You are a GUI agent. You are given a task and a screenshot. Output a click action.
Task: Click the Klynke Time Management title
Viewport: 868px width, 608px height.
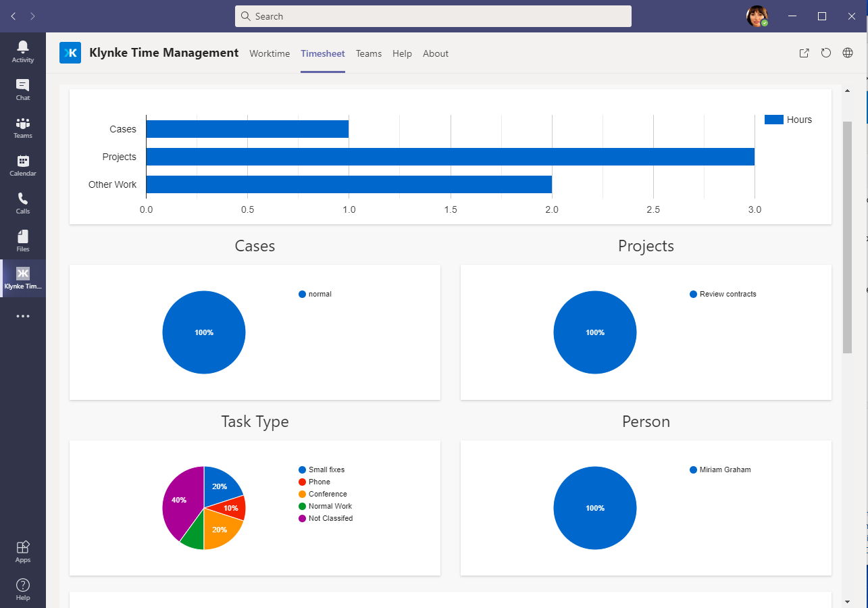164,53
